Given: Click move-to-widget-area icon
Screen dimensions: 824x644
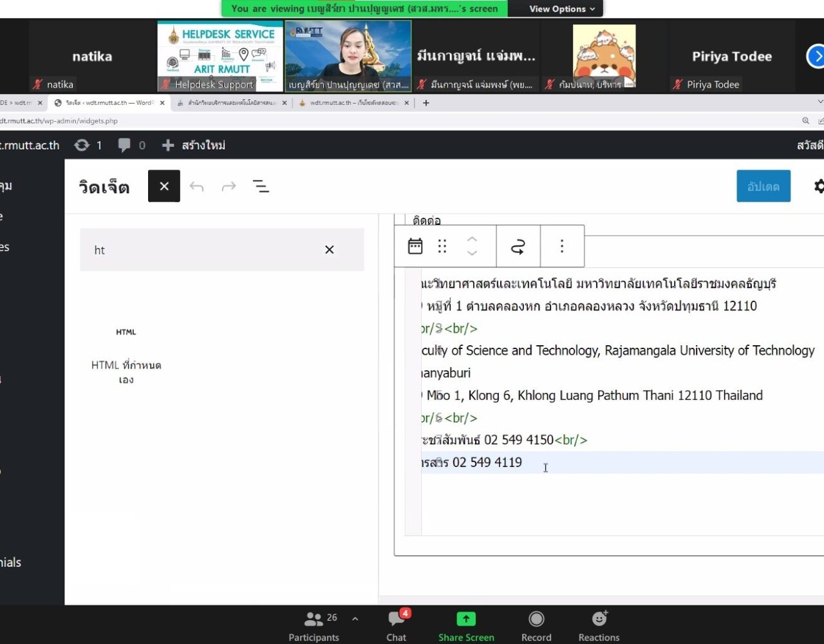Looking at the screenshot, I should pyautogui.click(x=518, y=246).
